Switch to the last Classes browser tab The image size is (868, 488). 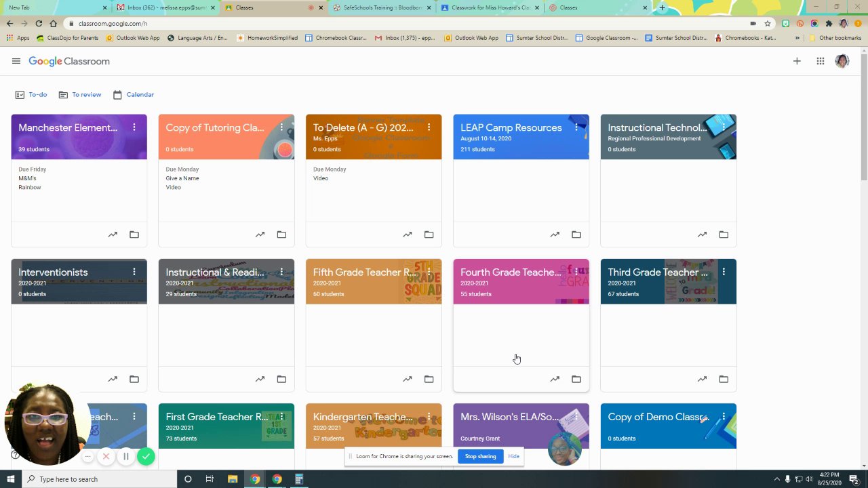click(598, 7)
